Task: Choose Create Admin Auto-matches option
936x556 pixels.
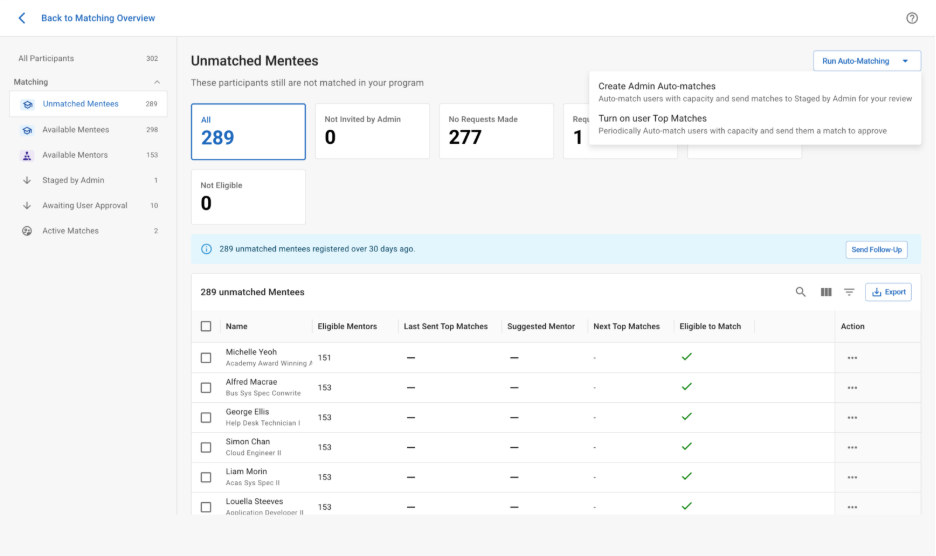Action: point(656,87)
